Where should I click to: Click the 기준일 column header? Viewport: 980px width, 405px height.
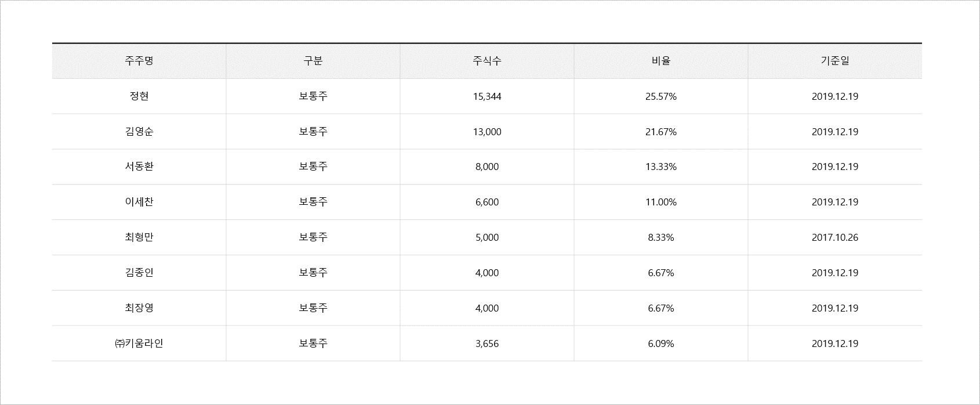tap(835, 61)
